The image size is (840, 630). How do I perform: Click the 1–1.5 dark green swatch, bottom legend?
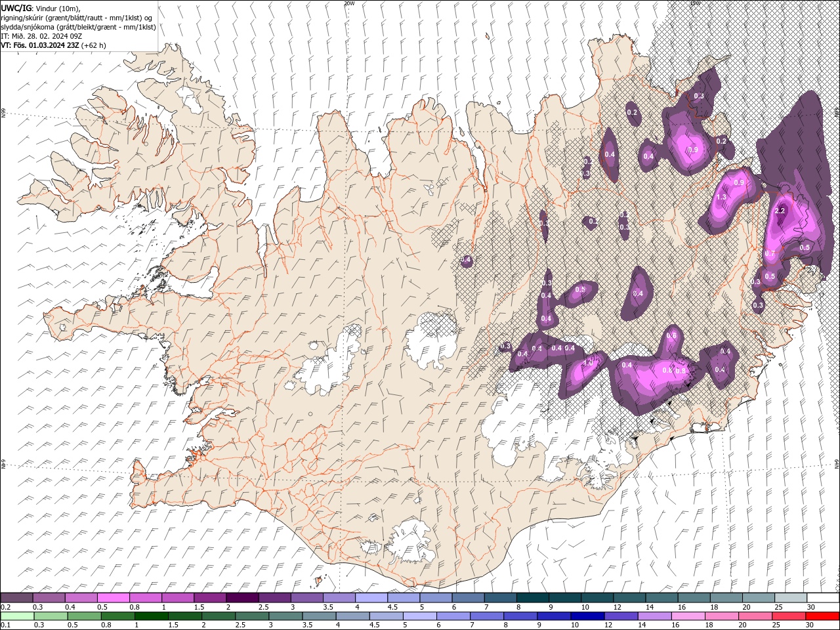(152, 616)
